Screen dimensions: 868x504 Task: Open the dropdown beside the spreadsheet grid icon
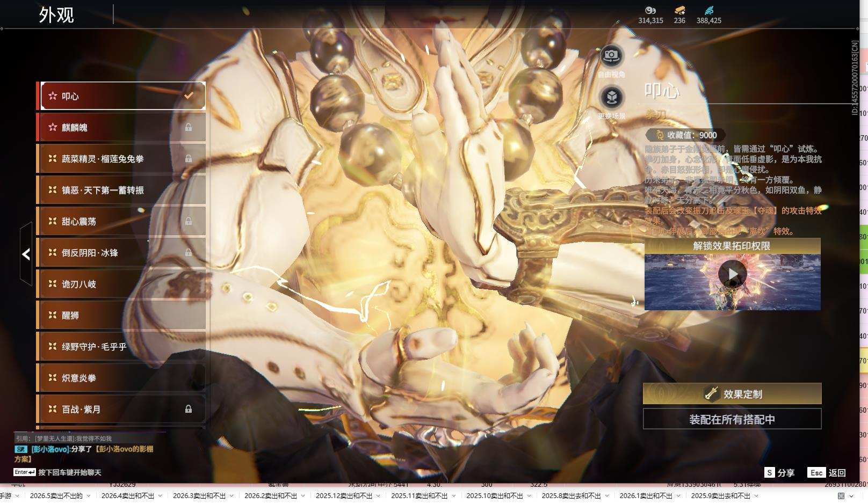tap(851, 496)
